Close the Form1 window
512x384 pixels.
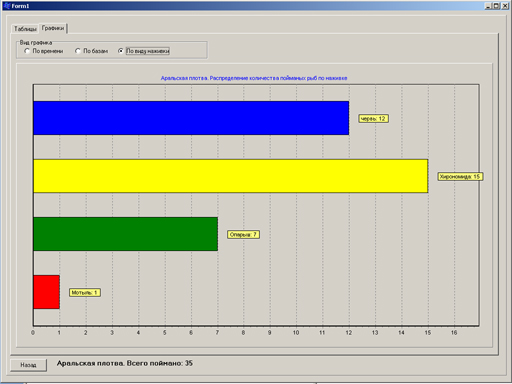[x=505, y=6]
